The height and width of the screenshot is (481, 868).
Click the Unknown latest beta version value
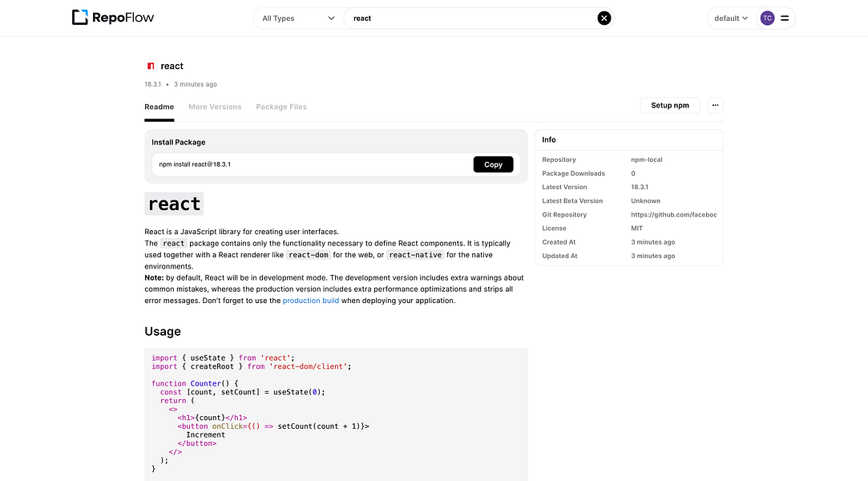pyautogui.click(x=645, y=201)
